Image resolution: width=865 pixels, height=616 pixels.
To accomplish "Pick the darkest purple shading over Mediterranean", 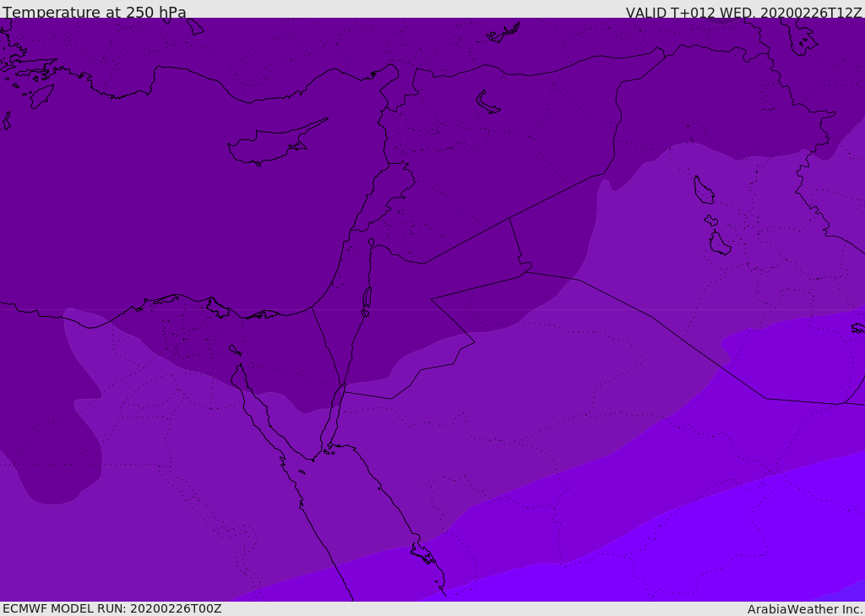I will tap(166, 194).
